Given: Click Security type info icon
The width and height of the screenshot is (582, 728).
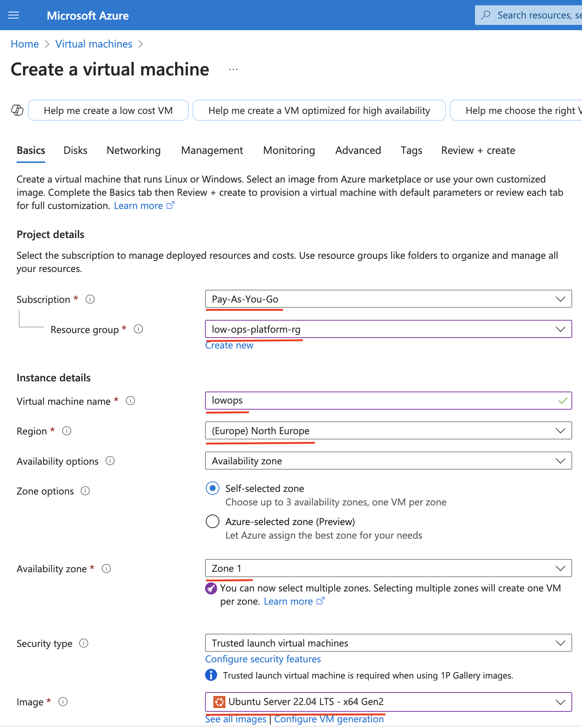Looking at the screenshot, I should pos(84,643).
